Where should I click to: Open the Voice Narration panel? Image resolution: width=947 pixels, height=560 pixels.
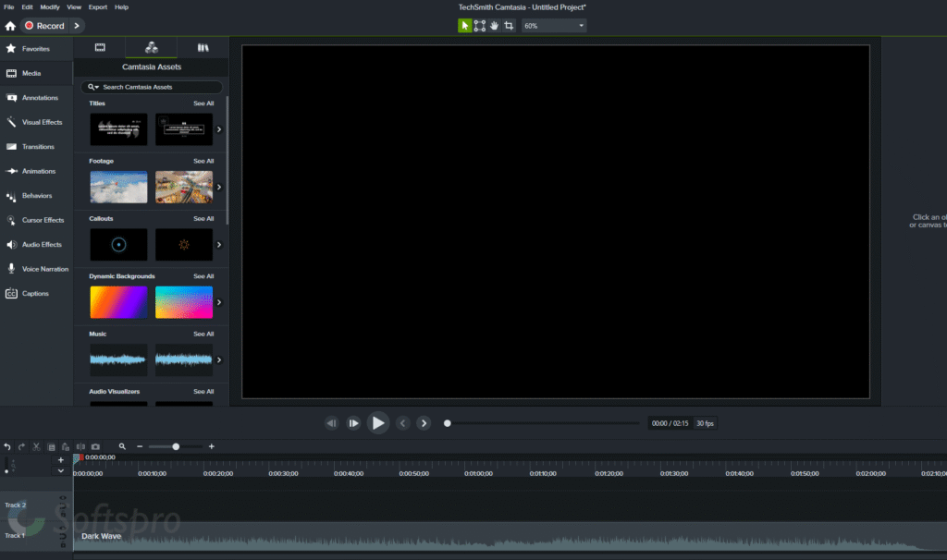click(x=36, y=269)
